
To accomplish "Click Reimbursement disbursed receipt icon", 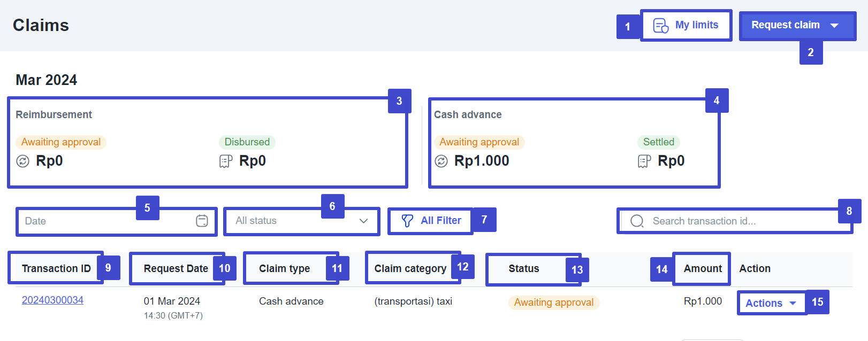I will click(x=226, y=161).
